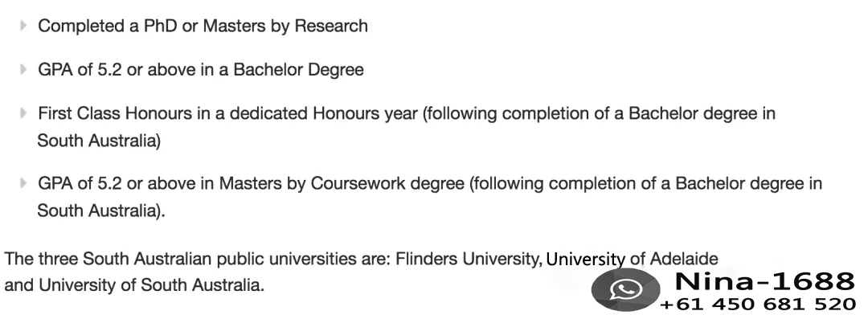Click the triangle bullet before Masters by Coursework line
868x315 pixels.
point(23,183)
